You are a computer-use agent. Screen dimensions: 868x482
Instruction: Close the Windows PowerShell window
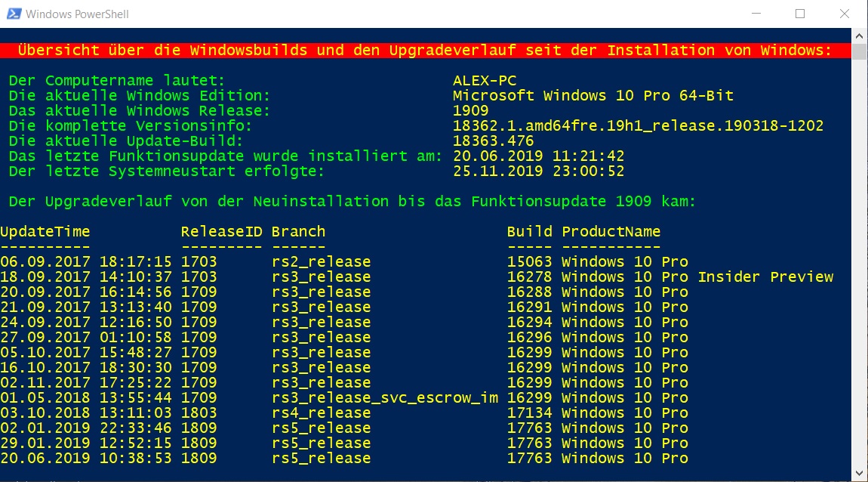coord(844,14)
